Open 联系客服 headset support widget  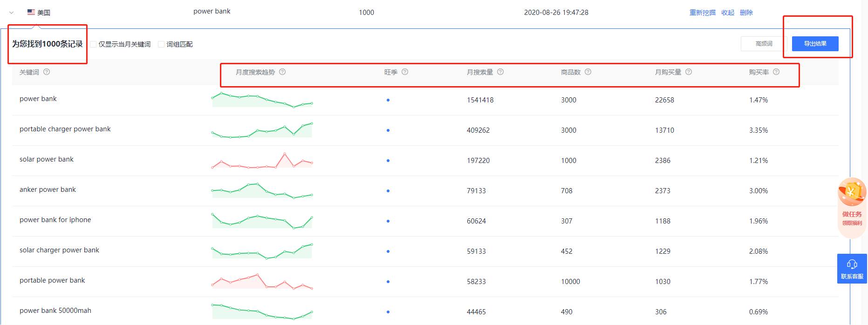852,269
